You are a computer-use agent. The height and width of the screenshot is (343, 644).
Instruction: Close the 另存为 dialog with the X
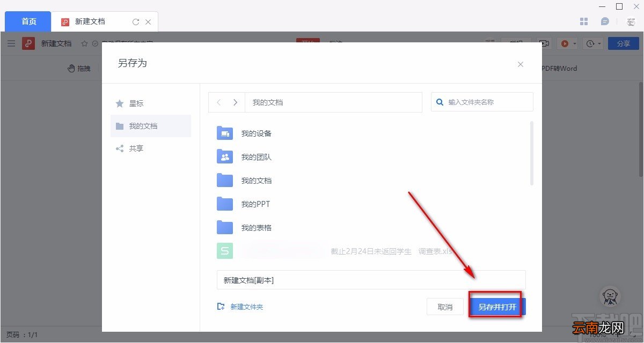[520, 64]
